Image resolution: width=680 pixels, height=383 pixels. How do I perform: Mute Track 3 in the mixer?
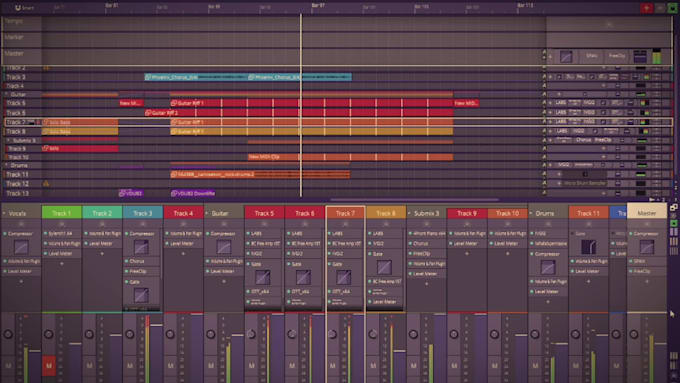(130, 366)
